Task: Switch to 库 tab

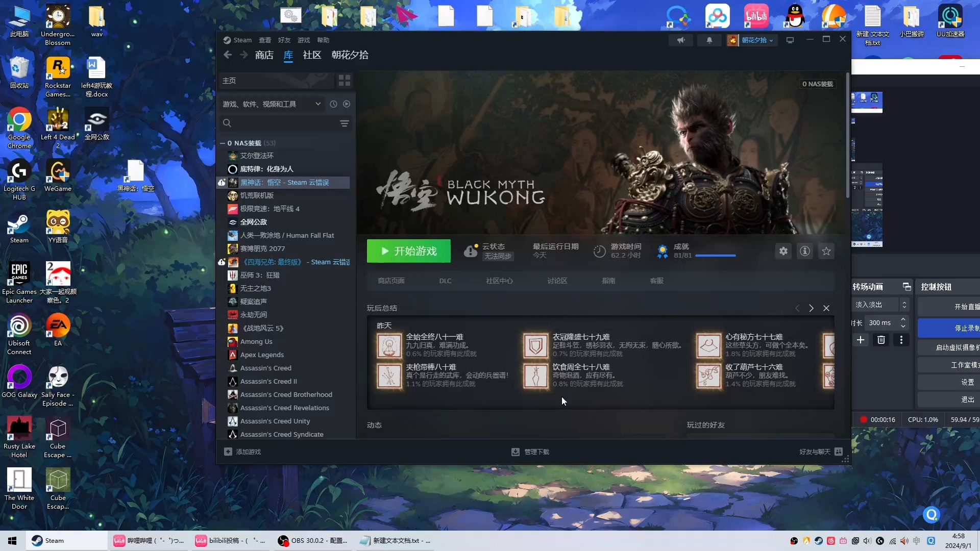Action: [x=288, y=55]
